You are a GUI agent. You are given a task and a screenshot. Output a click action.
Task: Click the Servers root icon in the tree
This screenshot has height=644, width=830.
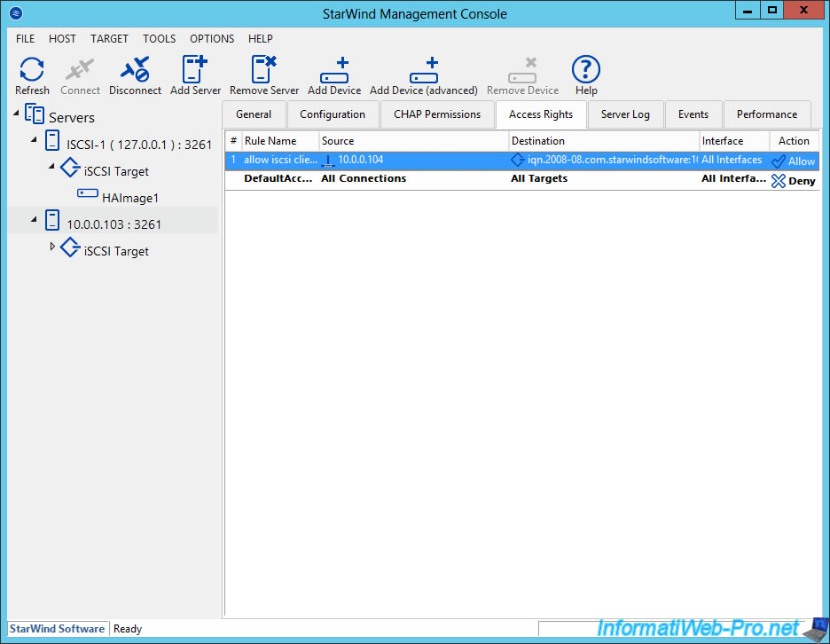(x=35, y=114)
